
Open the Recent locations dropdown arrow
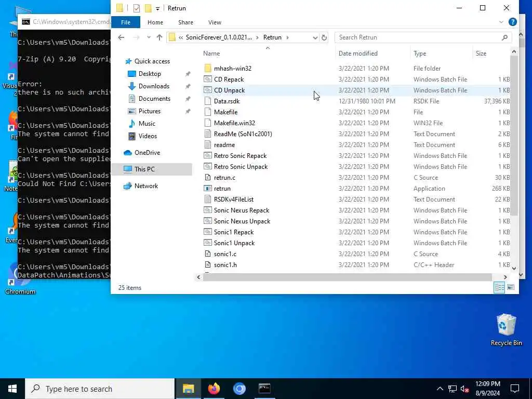tap(149, 37)
